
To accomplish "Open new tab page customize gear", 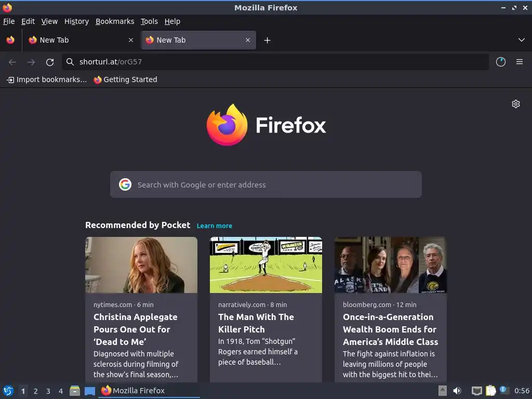I will tap(516, 104).
